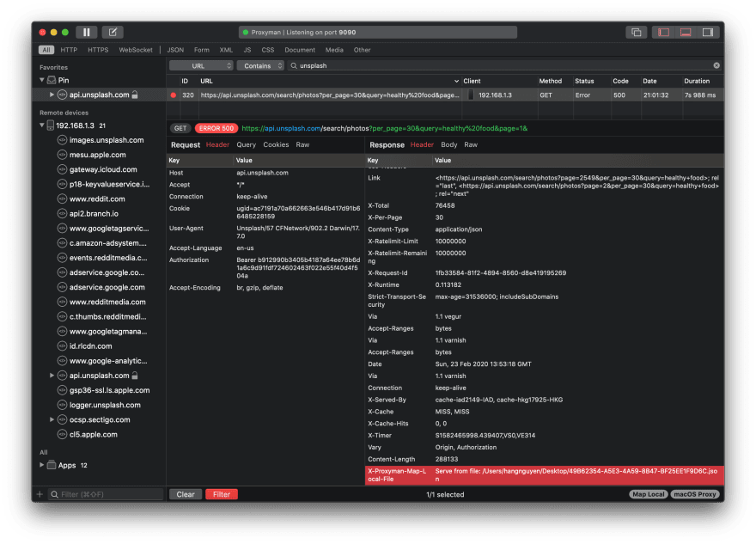756x544 pixels.
Task: Pause recording with the pause button
Action: point(86,33)
